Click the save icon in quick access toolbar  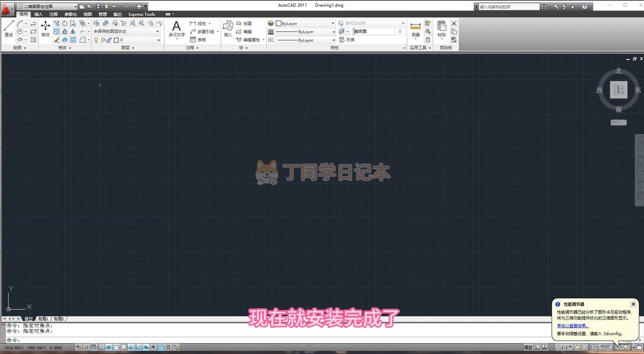pyautogui.click(x=98, y=7)
